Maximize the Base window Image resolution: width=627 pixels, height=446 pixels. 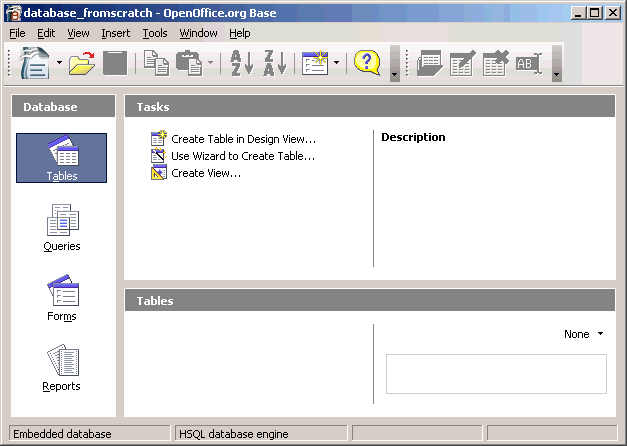click(594, 13)
